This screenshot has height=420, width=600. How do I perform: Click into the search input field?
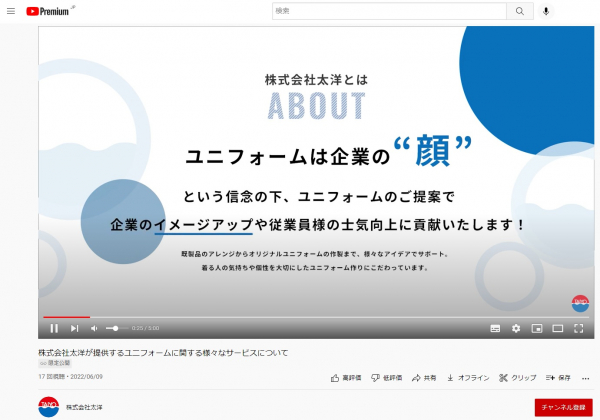click(389, 11)
